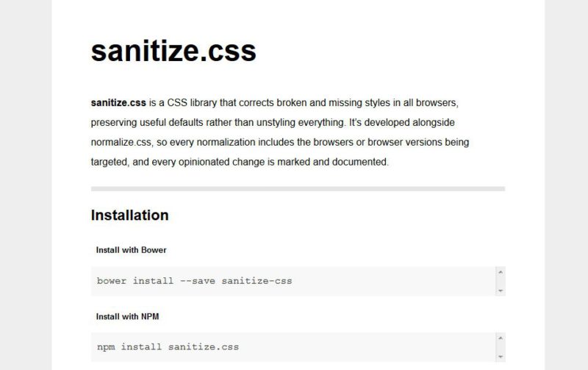Viewport: 588px width, 370px height.
Task: Select the Install with NPM label
Action: (x=128, y=316)
